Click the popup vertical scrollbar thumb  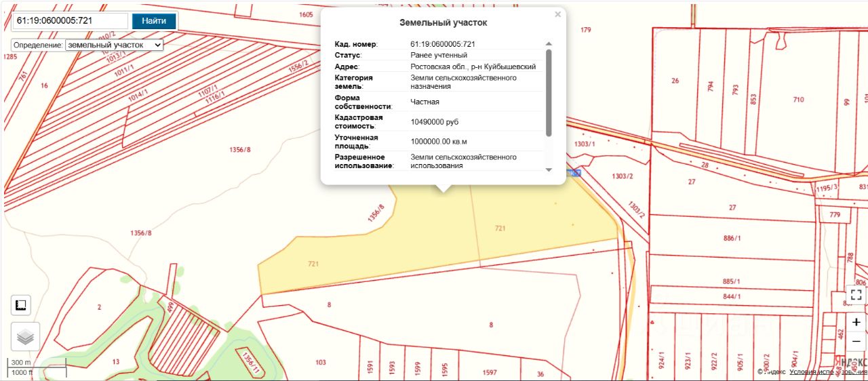[x=549, y=92]
